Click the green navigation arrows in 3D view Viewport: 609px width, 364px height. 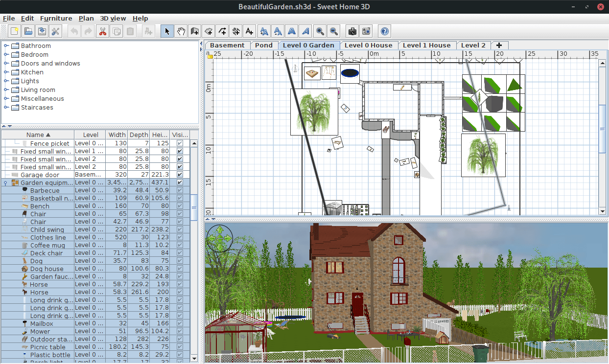(x=220, y=238)
